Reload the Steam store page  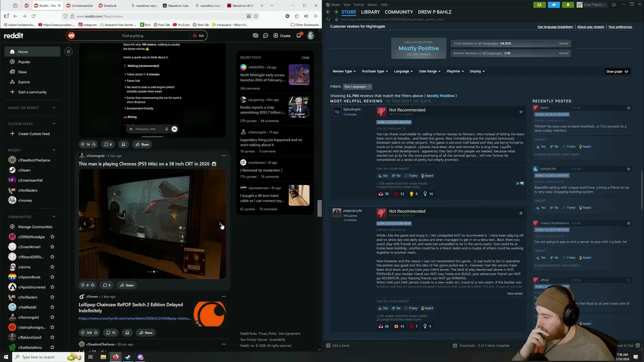(x=328, y=19)
